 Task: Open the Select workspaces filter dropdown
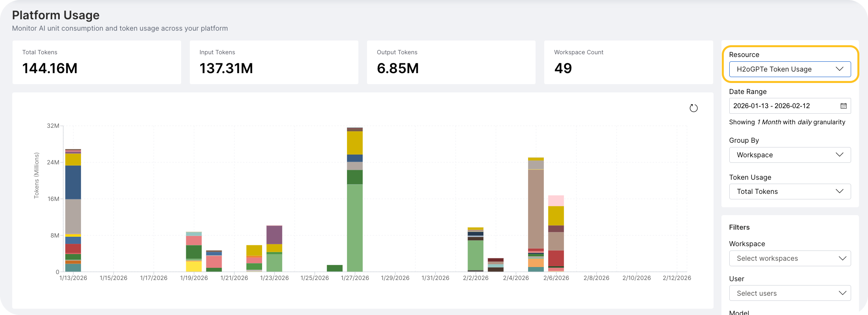[790, 258]
